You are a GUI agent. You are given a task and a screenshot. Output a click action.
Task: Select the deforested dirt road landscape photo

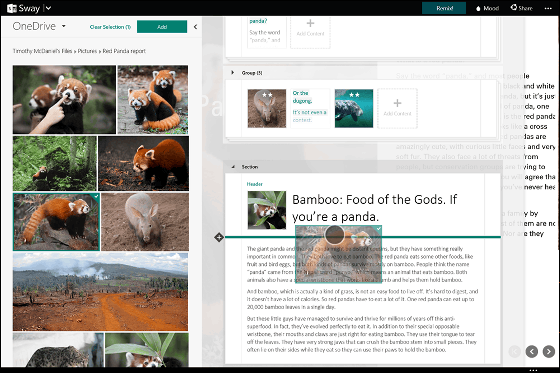point(100,292)
